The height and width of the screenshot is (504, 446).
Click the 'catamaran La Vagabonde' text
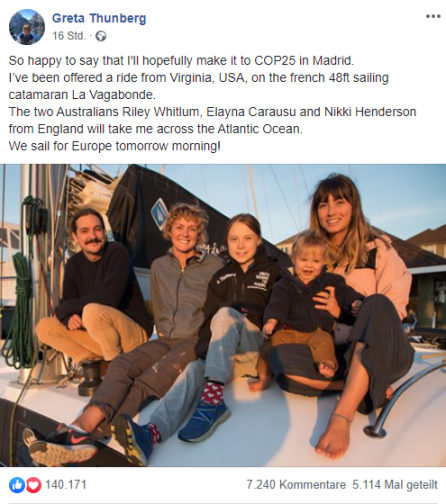click(82, 95)
